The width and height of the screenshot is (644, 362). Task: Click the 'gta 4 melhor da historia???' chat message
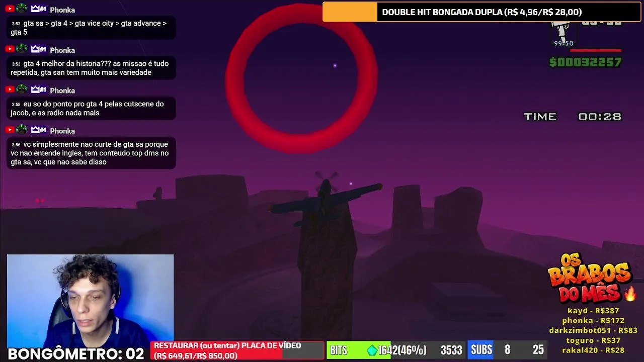click(x=91, y=68)
